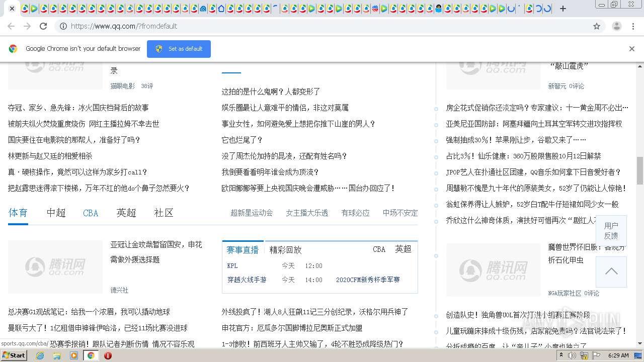Switch to 社区 tab
The image size is (644, 362).
tap(164, 213)
